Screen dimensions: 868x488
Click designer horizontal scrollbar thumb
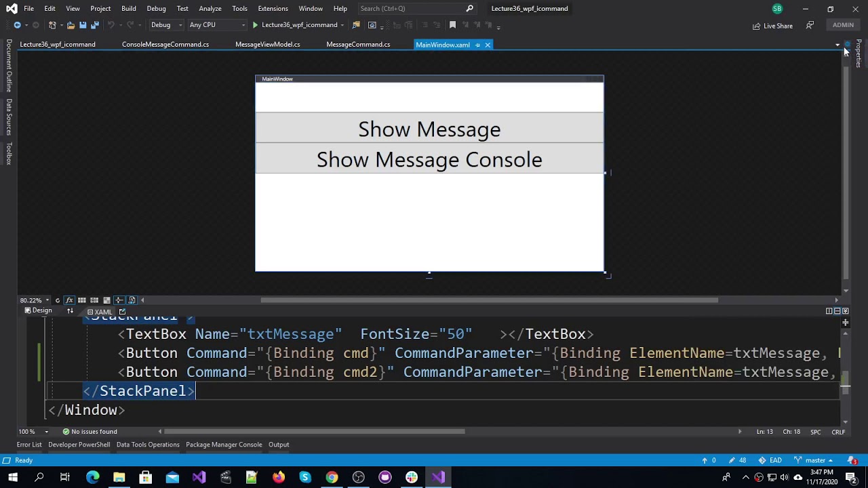tap(489, 300)
